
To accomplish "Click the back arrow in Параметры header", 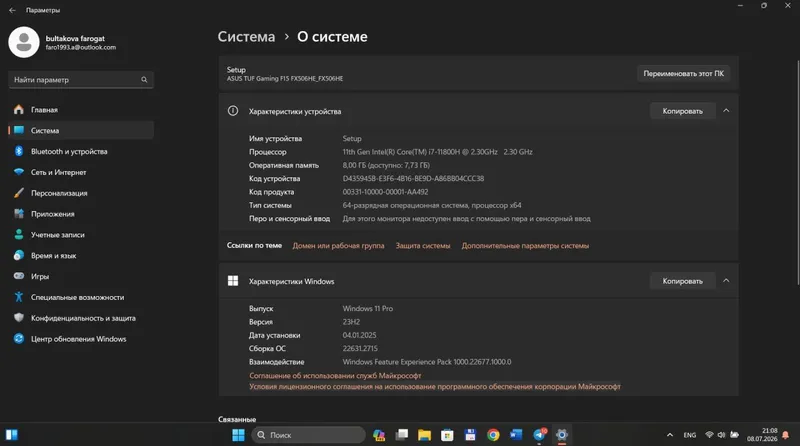I will [x=12, y=10].
